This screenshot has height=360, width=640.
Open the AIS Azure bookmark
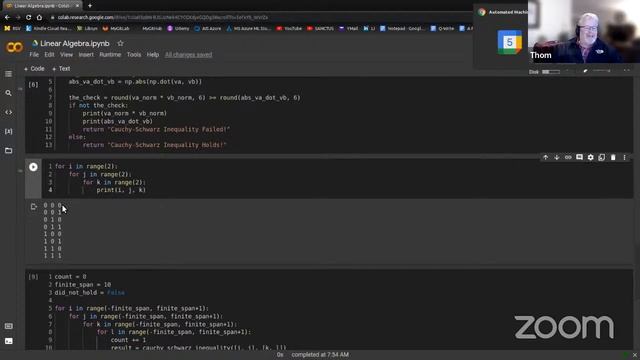coord(208,29)
